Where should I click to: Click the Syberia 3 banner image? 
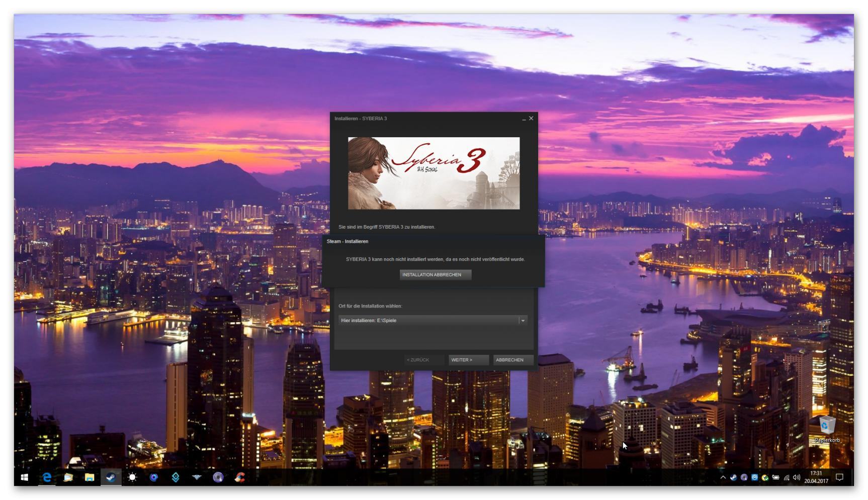coord(433,173)
